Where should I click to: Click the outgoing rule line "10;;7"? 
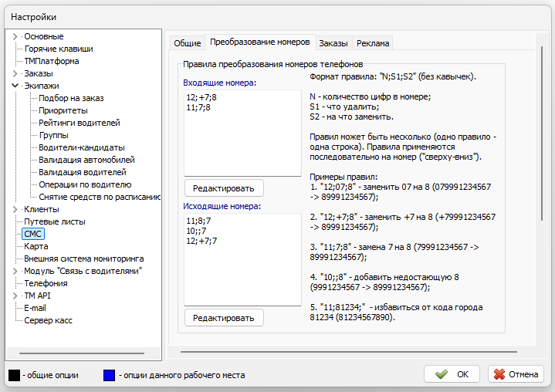[x=196, y=231]
